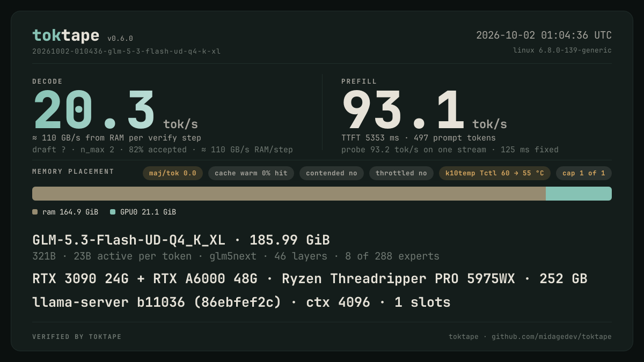Click the PREFILL section label
The height and width of the screenshot is (362, 644).
pos(359,82)
